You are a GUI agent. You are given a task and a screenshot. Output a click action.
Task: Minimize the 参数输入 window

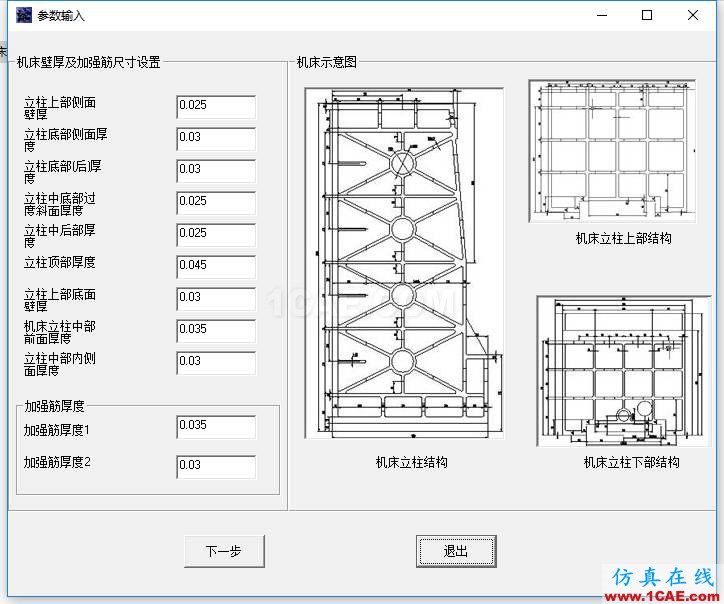click(602, 15)
